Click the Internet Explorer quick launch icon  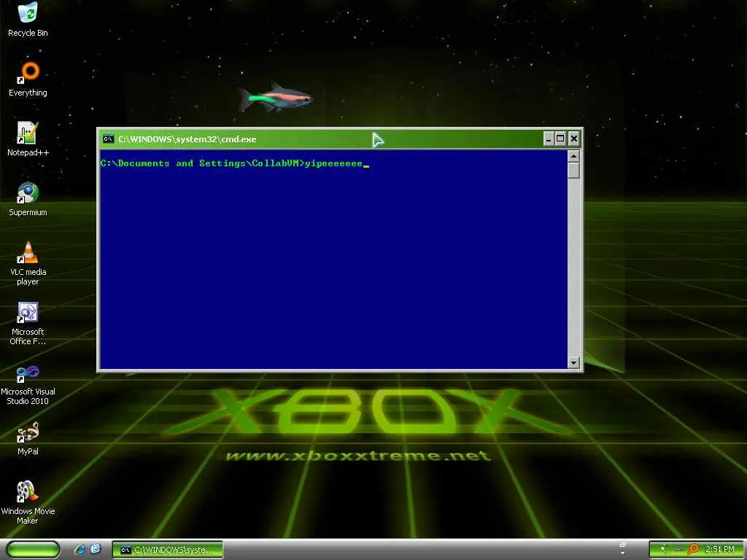[80, 550]
